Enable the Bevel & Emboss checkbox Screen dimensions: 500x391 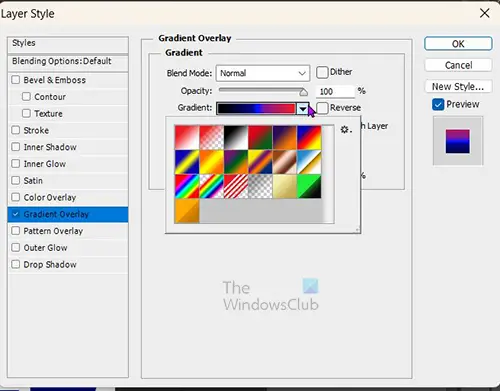[16, 80]
